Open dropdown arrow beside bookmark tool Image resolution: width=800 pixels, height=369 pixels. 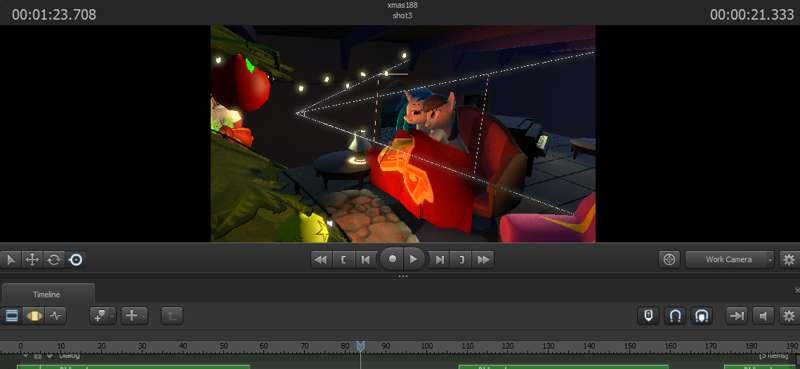coord(112,316)
